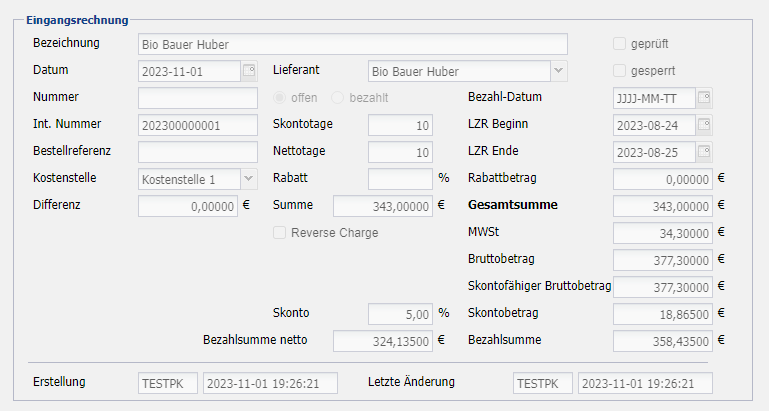Focus the Bestellreferenz input field
This screenshot has width=769, height=411.
coord(197,152)
